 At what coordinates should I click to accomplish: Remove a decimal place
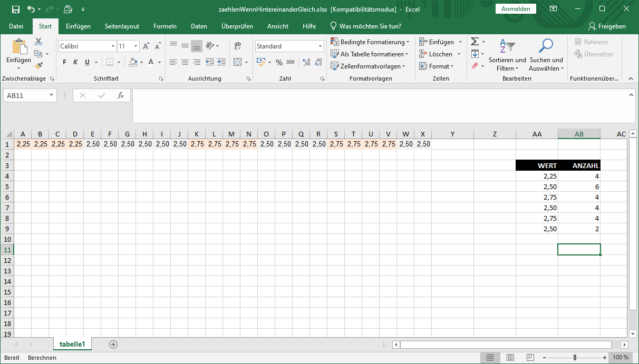tap(318, 62)
